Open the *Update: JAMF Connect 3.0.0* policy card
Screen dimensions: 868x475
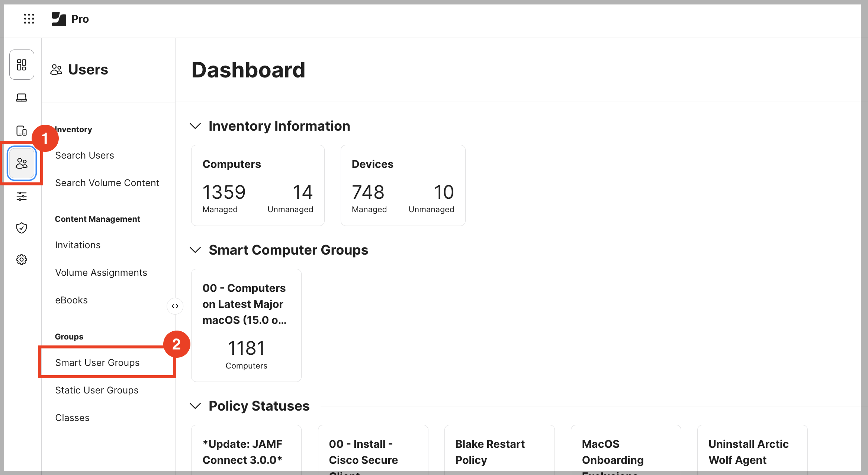click(x=246, y=450)
